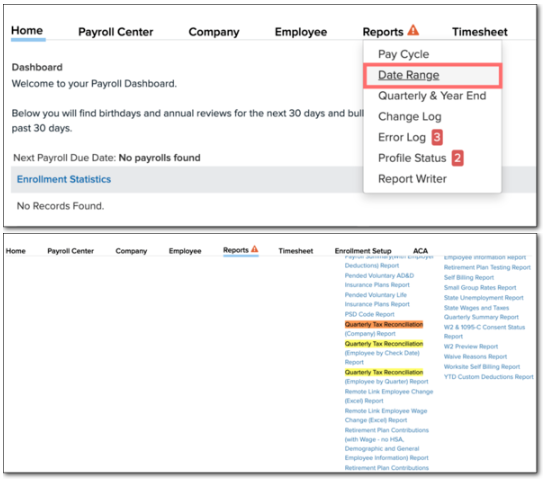Viewport: 544px width, 481px height.
Task: Click the orange warning icon beside Reports in top menu
Action: pos(413,30)
